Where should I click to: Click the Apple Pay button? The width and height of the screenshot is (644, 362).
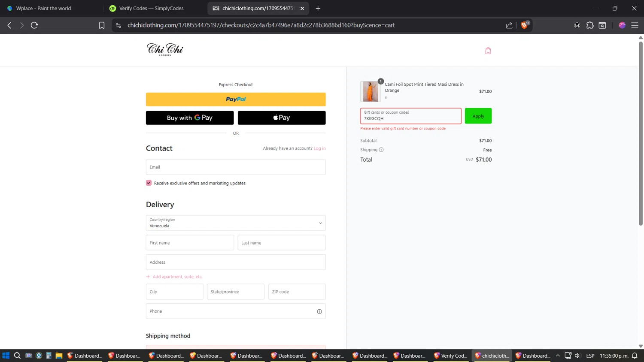282,118
